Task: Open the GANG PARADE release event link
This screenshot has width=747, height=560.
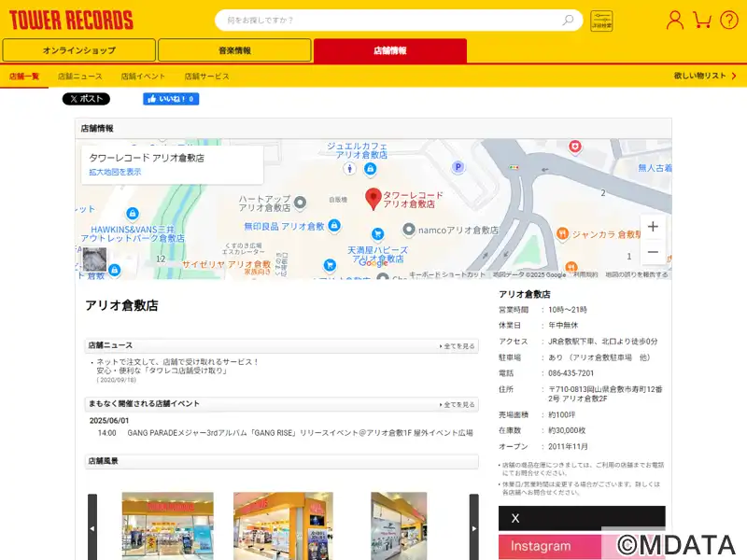Action: [x=300, y=433]
